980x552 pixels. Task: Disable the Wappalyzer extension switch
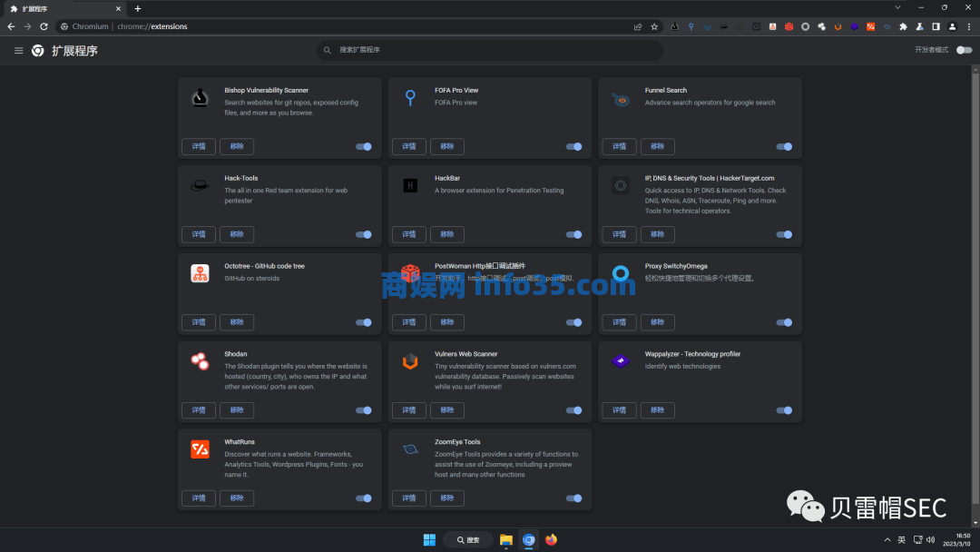[x=784, y=410]
